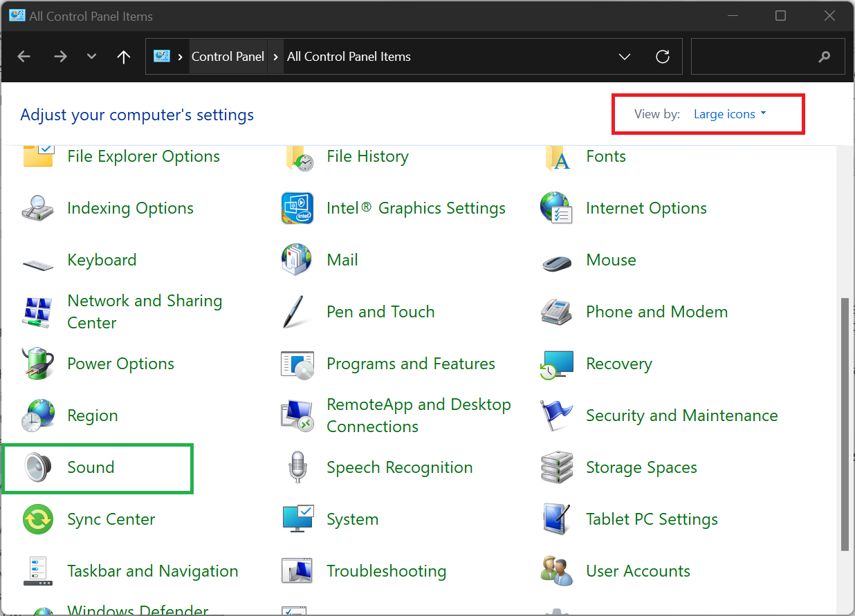Image resolution: width=855 pixels, height=616 pixels.
Task: Open the Troubleshooting link
Action: pos(386,571)
